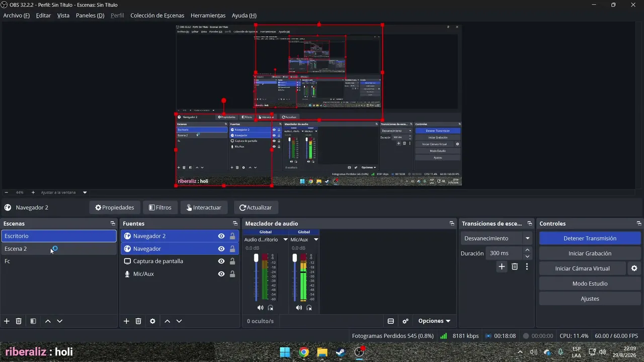Viewport: 644px width, 362px height.
Task: Toggle the lock on Captura de pantalla
Action: pos(232,261)
